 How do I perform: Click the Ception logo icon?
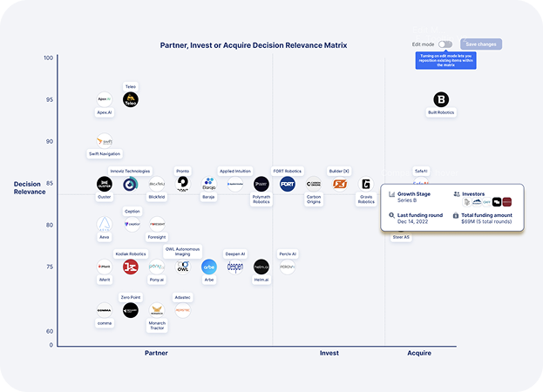coord(132,224)
